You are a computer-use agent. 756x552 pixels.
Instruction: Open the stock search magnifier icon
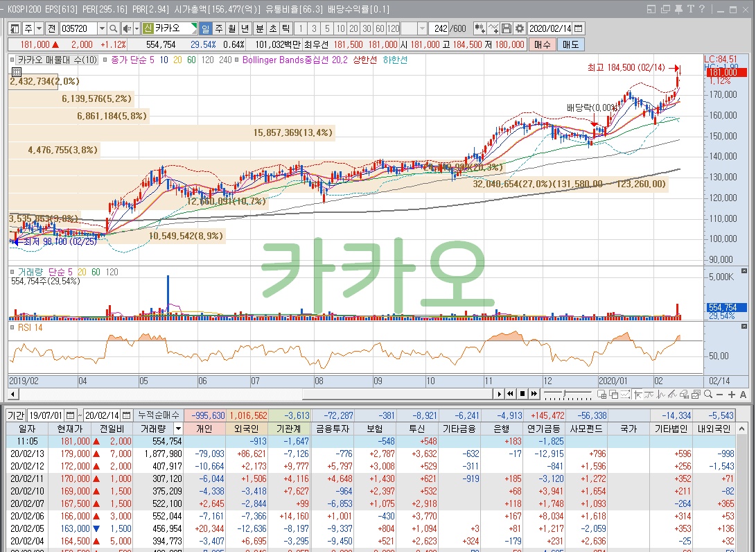point(114,28)
